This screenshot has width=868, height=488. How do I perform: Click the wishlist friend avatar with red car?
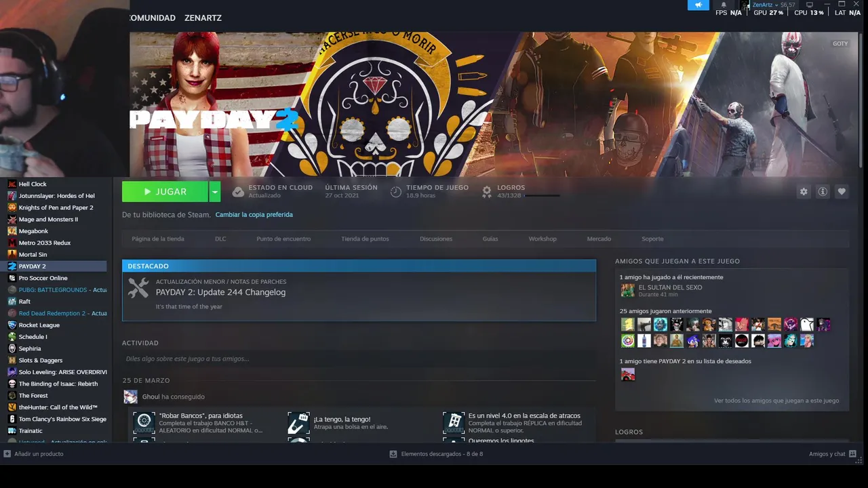pos(628,374)
